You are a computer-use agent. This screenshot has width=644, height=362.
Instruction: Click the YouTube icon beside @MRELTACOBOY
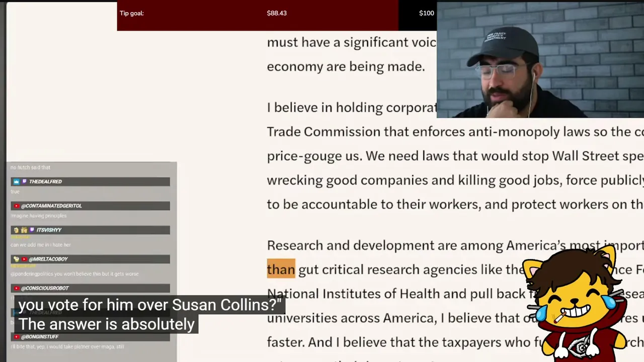[x=24, y=259]
